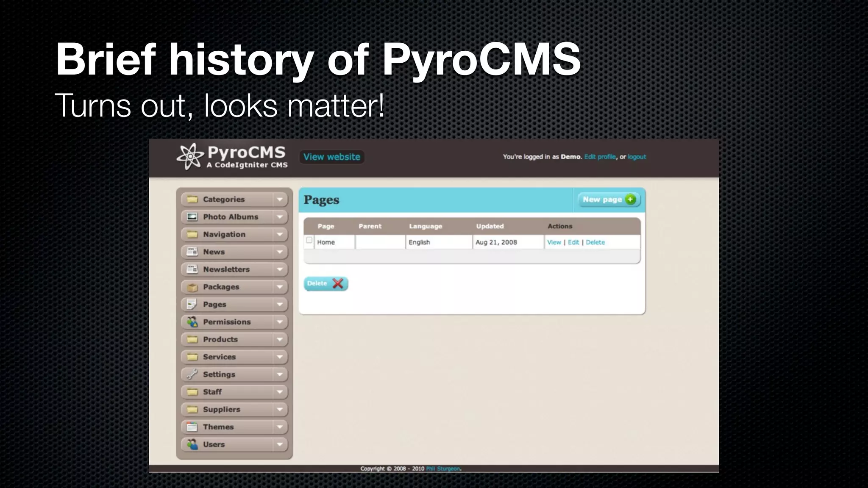
Task: Open the Phil Sturgeon footer link
Action: click(x=443, y=469)
